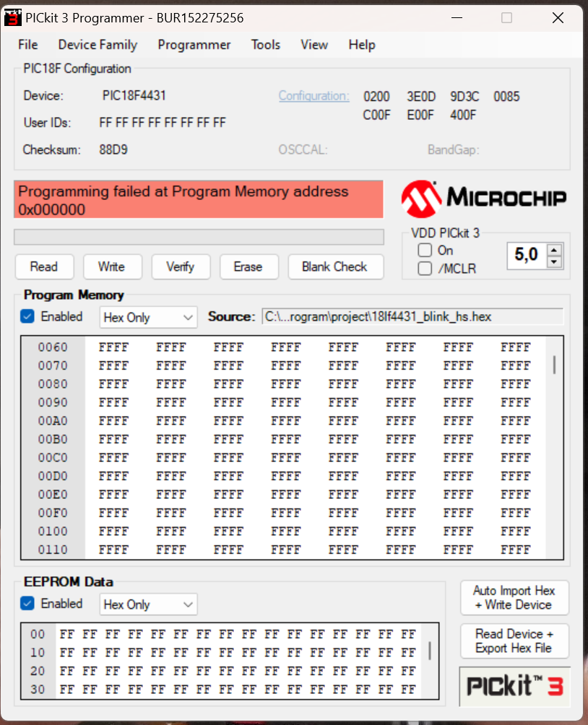Click the PICkit 3 title bar icon
The image size is (588, 725).
[12, 17]
